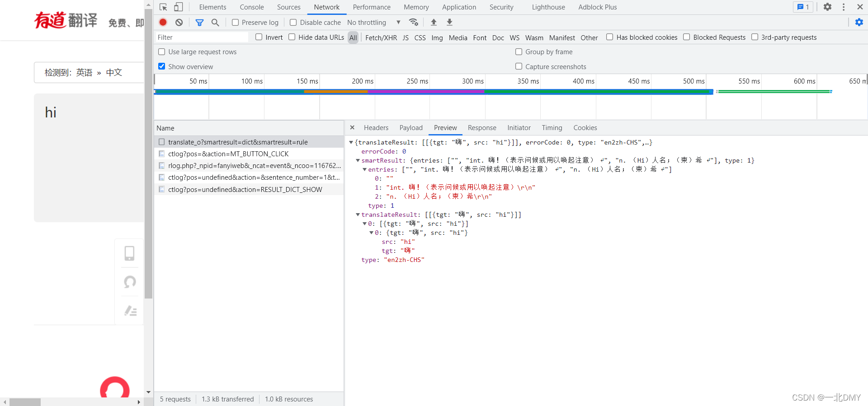Export HAR file download arrow icon

[449, 22]
